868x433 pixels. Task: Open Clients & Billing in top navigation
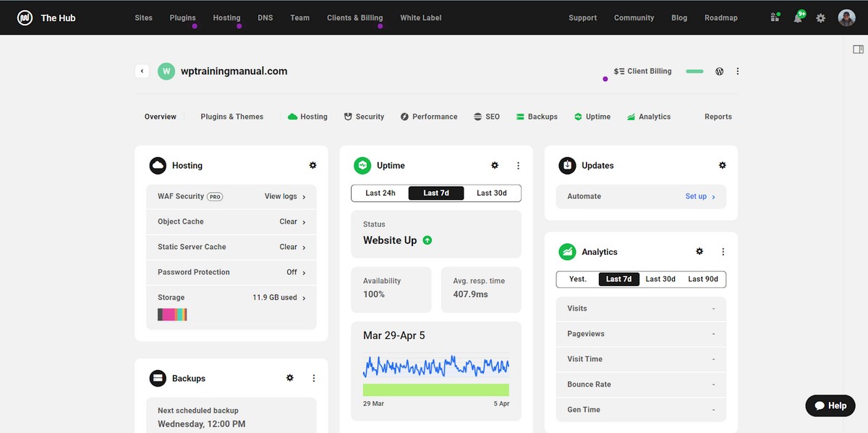click(354, 17)
